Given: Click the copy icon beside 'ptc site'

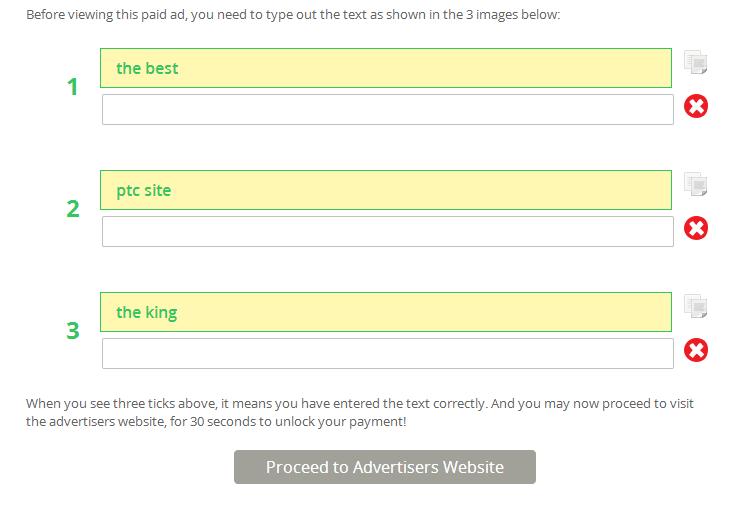Looking at the screenshot, I should [x=696, y=185].
